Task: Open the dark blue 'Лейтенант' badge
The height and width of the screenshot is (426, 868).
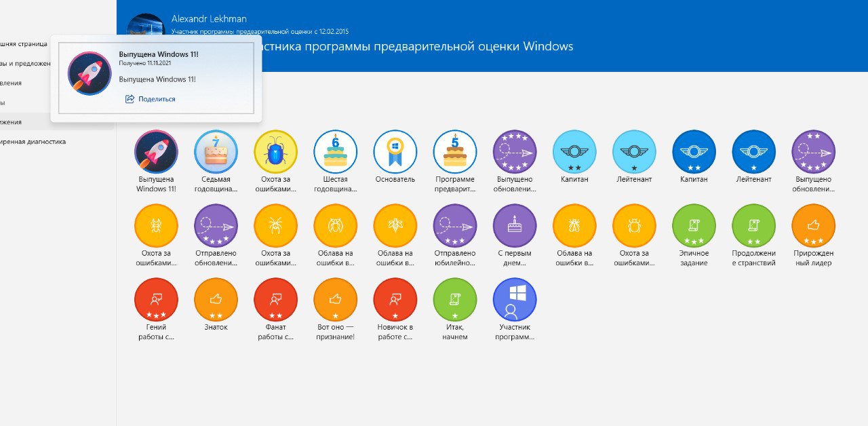Action: [x=753, y=152]
